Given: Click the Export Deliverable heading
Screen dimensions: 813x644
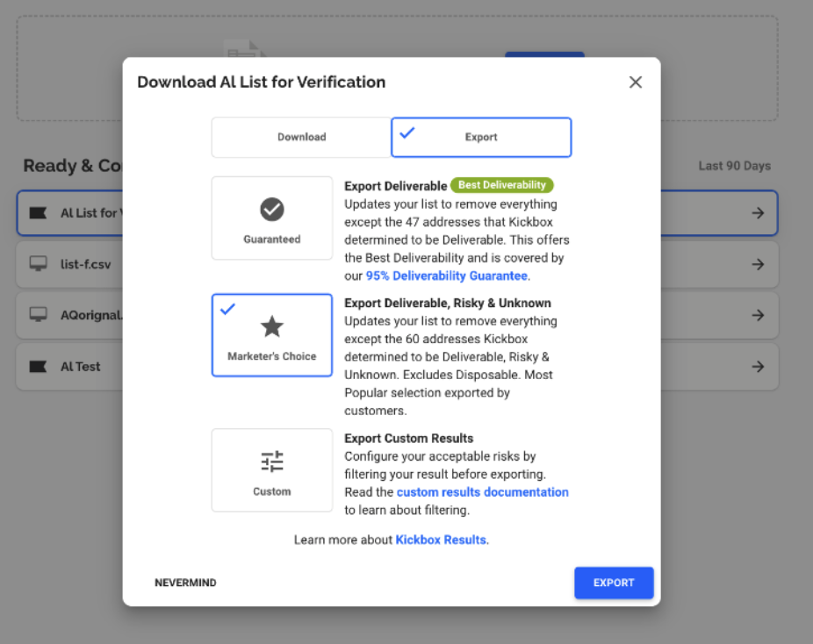Looking at the screenshot, I should point(396,185).
